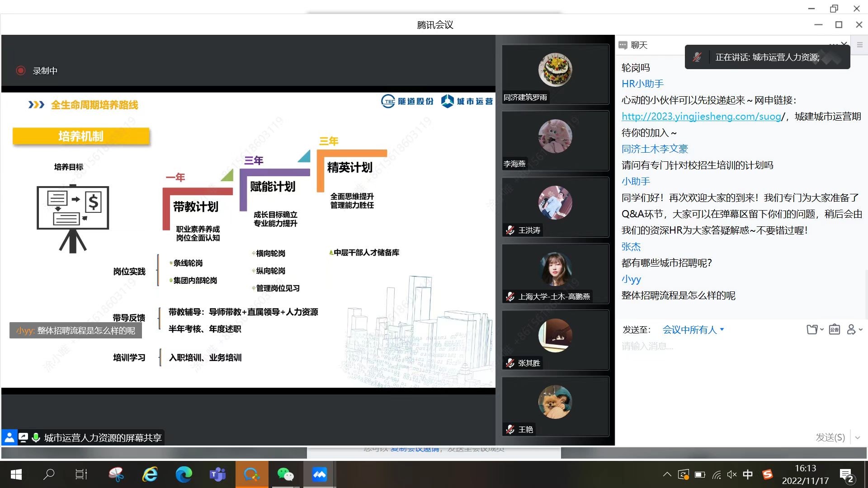Click the chat message 请问有专门针对校招生培训的计划吗
The width and height of the screenshot is (868, 488).
(697, 165)
